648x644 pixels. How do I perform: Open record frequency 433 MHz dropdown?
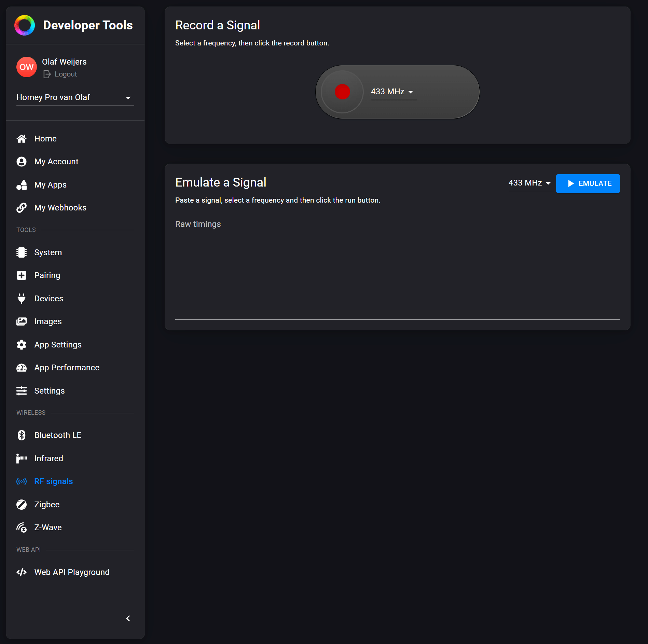coord(393,92)
